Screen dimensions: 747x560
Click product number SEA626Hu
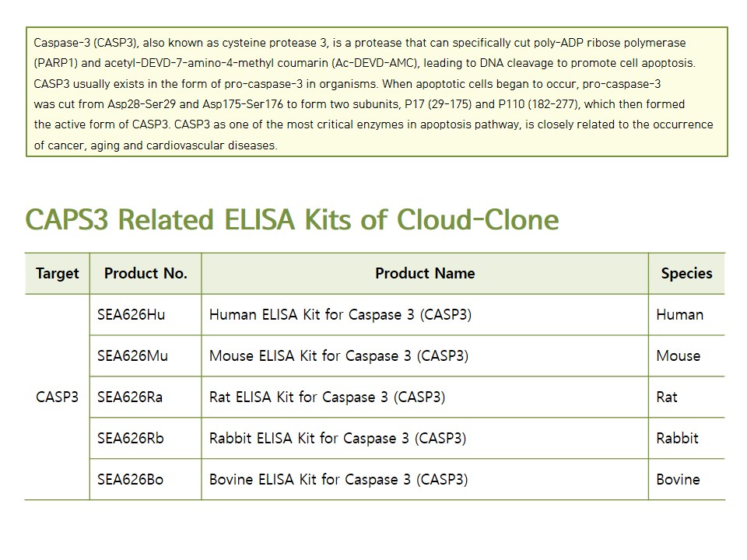pos(132,315)
